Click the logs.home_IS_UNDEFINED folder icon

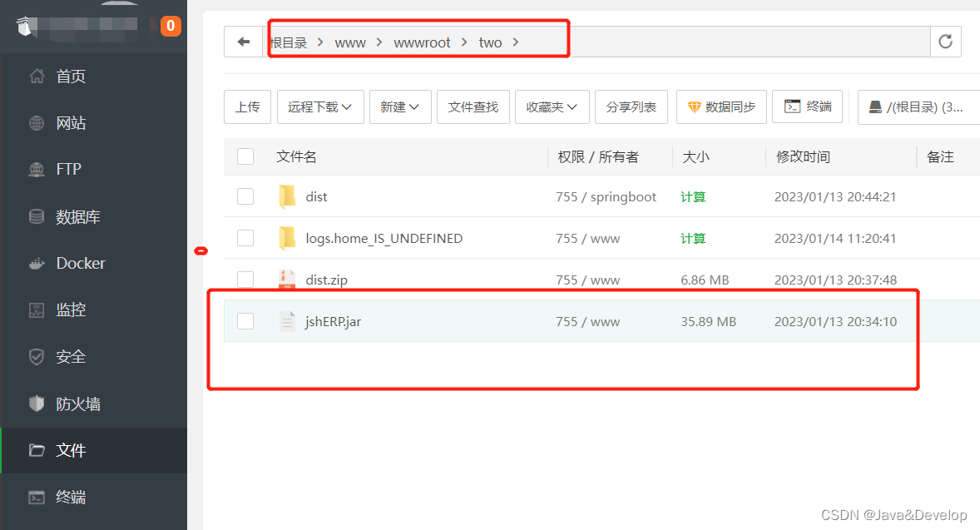pos(287,238)
